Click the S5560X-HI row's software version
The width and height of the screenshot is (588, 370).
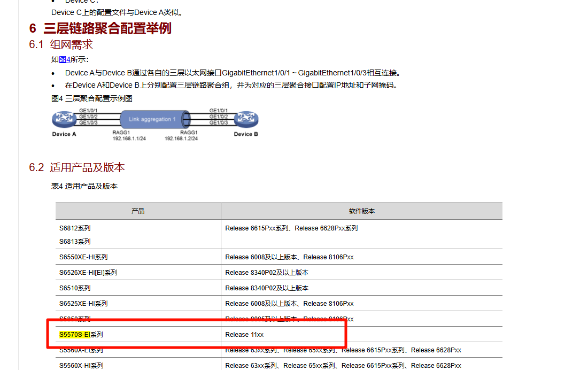click(343, 366)
